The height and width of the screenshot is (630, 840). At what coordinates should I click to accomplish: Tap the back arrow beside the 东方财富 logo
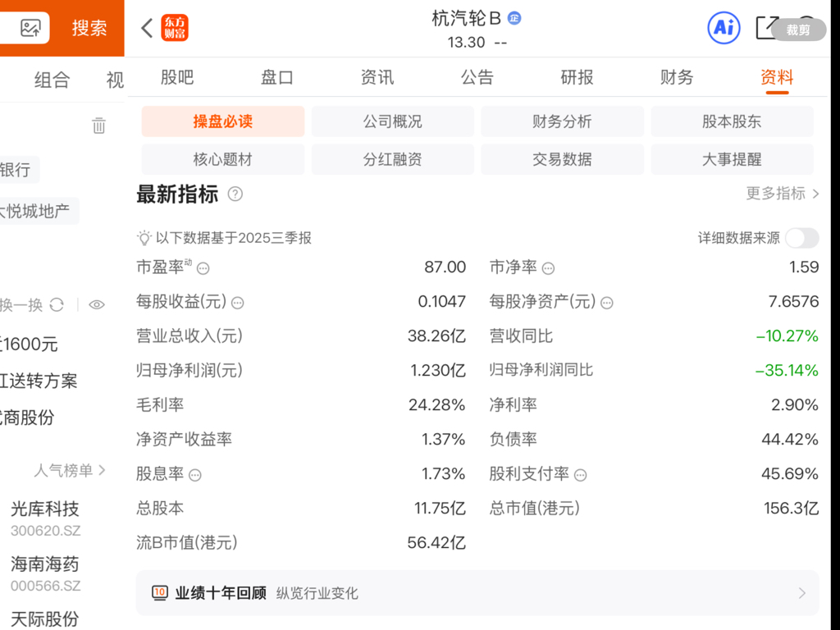(x=147, y=29)
